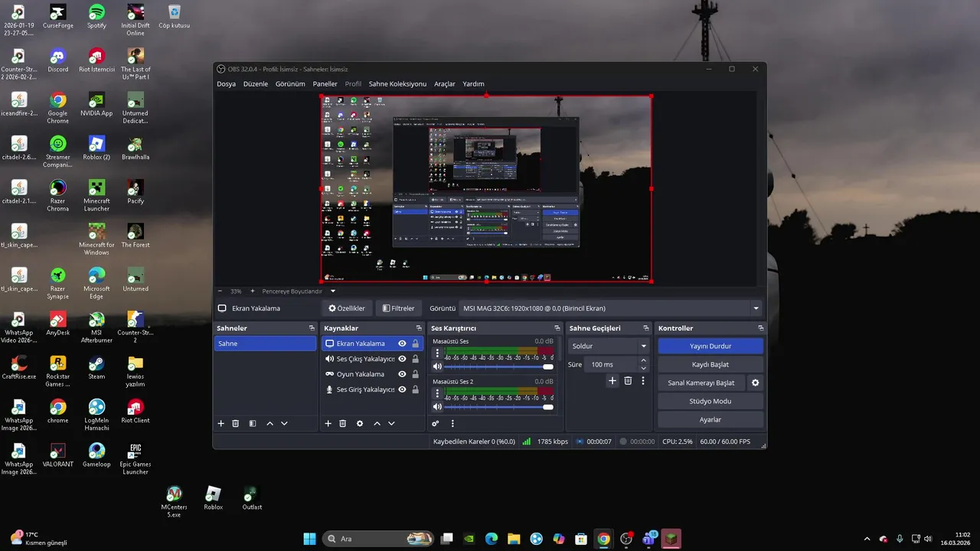
Task: Undock the Ses Karıştırıcı panel
Action: tap(557, 328)
